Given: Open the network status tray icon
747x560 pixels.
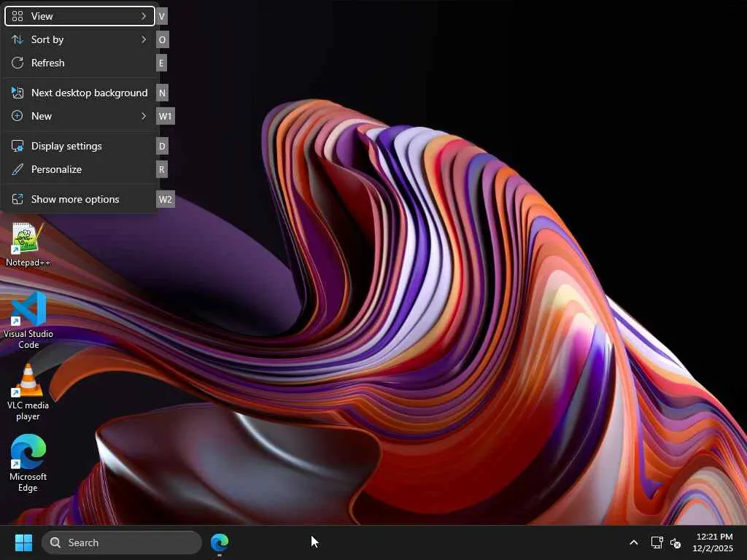Looking at the screenshot, I should (x=657, y=542).
